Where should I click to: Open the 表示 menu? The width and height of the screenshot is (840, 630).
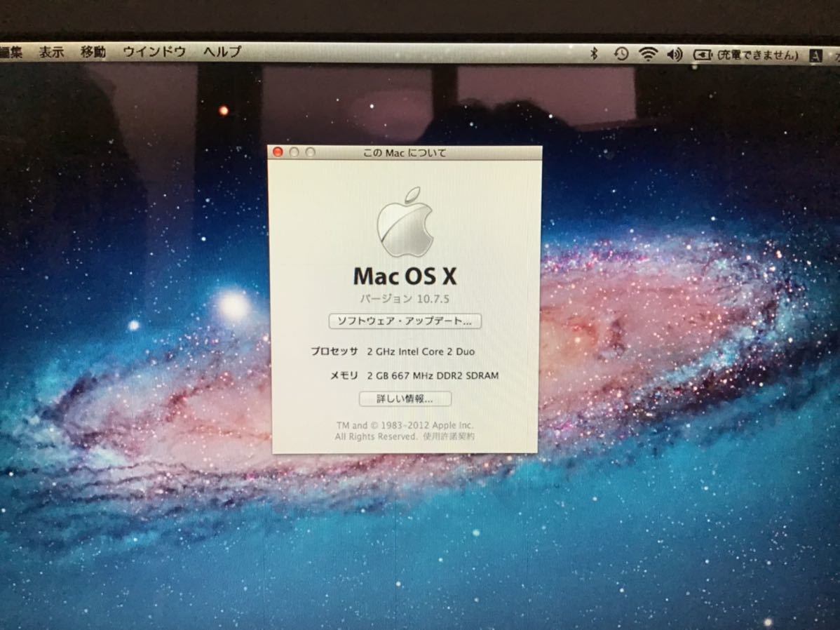click(x=51, y=52)
